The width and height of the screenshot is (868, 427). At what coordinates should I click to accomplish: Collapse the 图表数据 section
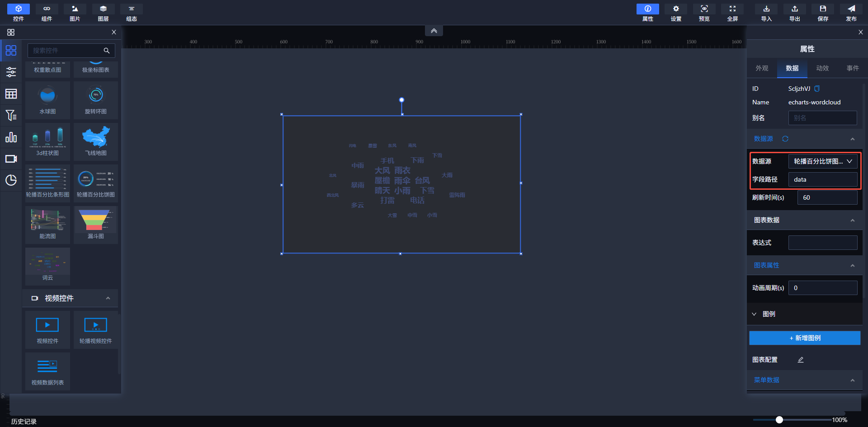coord(852,220)
